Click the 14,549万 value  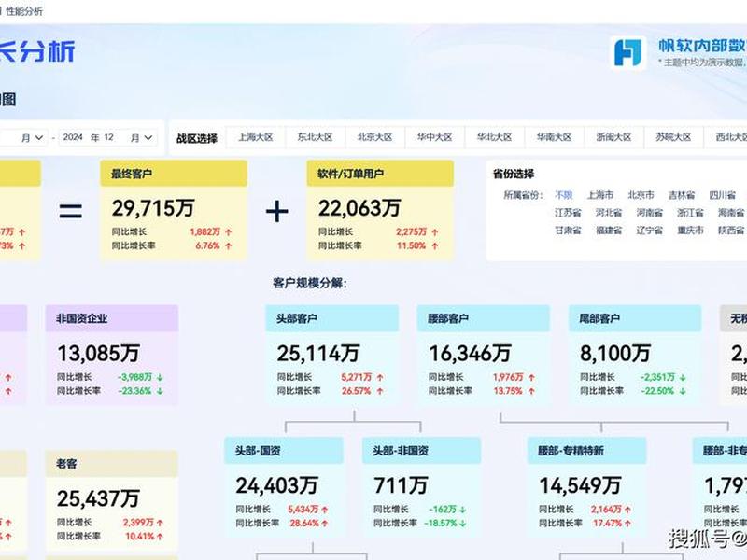coord(580,485)
